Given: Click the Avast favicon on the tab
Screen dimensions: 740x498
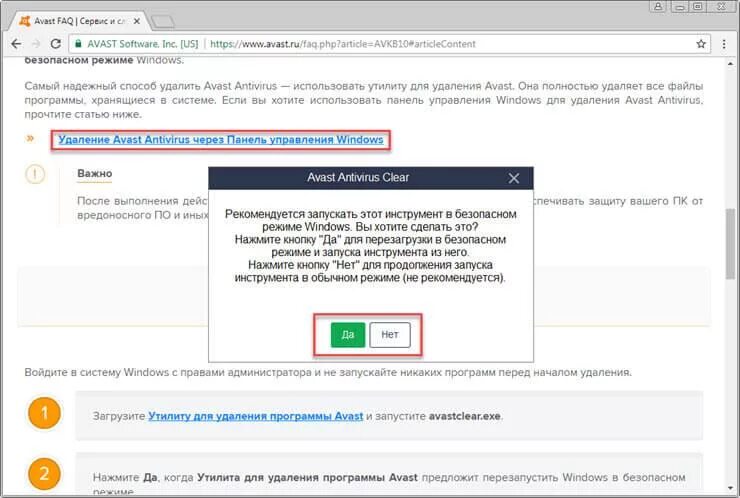Looking at the screenshot, I should [x=25, y=21].
